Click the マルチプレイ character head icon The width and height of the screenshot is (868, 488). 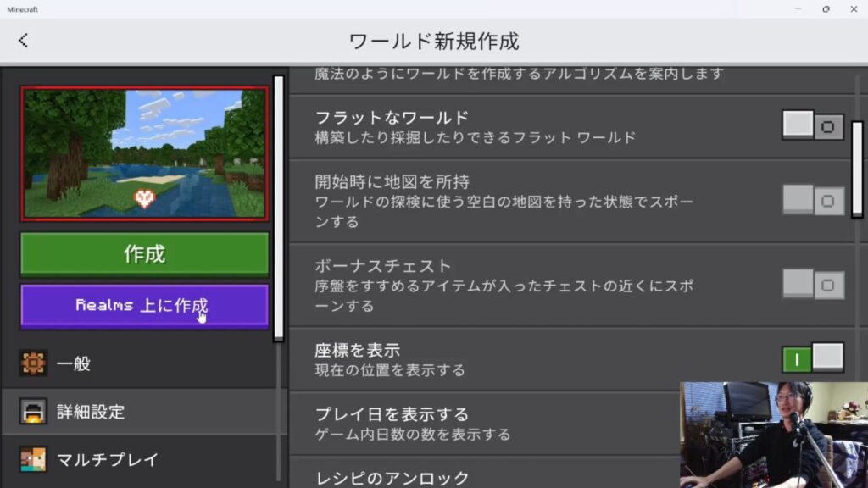point(33,459)
